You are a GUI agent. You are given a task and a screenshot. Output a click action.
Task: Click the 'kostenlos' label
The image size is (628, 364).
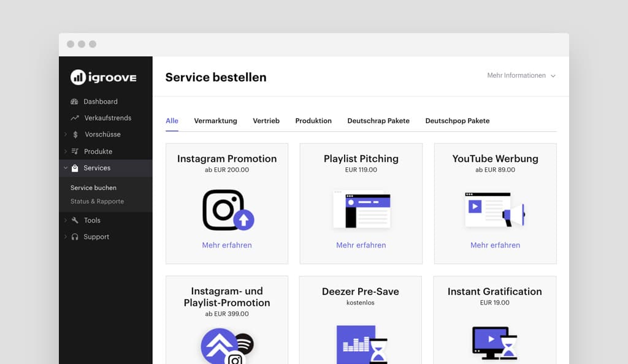[361, 303]
